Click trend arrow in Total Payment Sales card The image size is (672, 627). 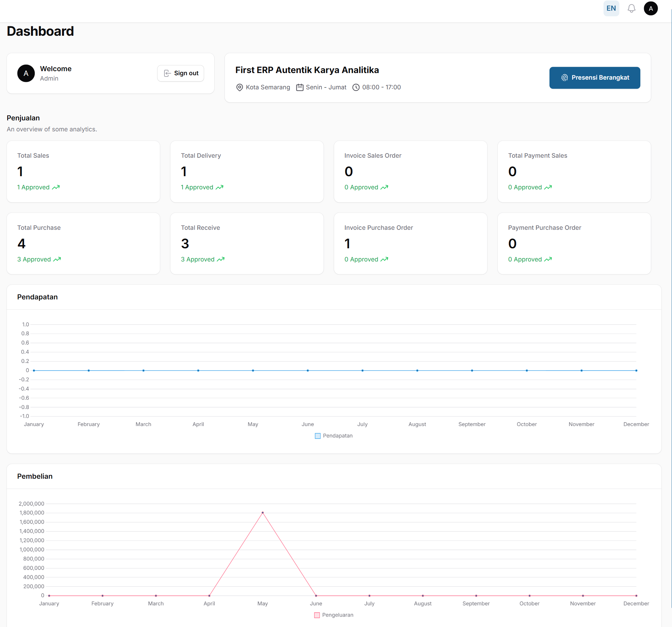point(548,187)
